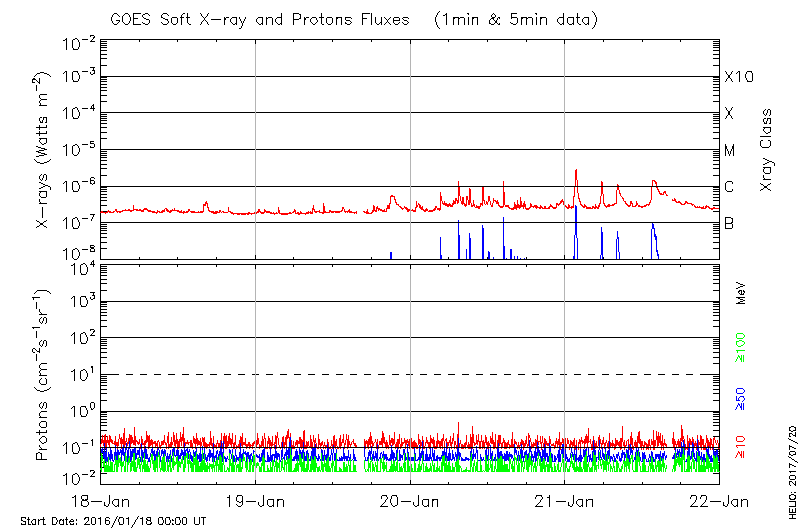The image size is (800, 530).
Task: Click the green ≥100 MeV legend label
Action: coord(741,346)
